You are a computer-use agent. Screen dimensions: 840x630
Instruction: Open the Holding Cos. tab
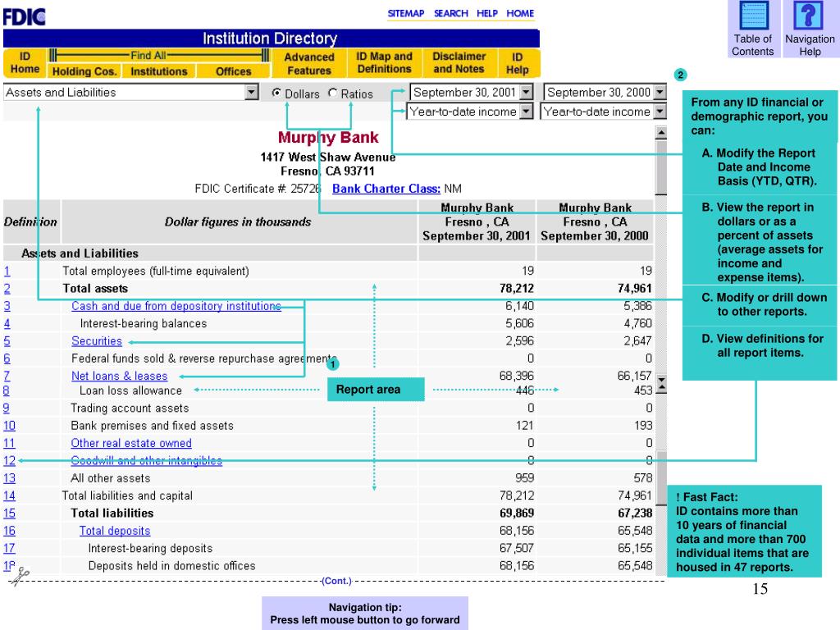click(x=84, y=71)
